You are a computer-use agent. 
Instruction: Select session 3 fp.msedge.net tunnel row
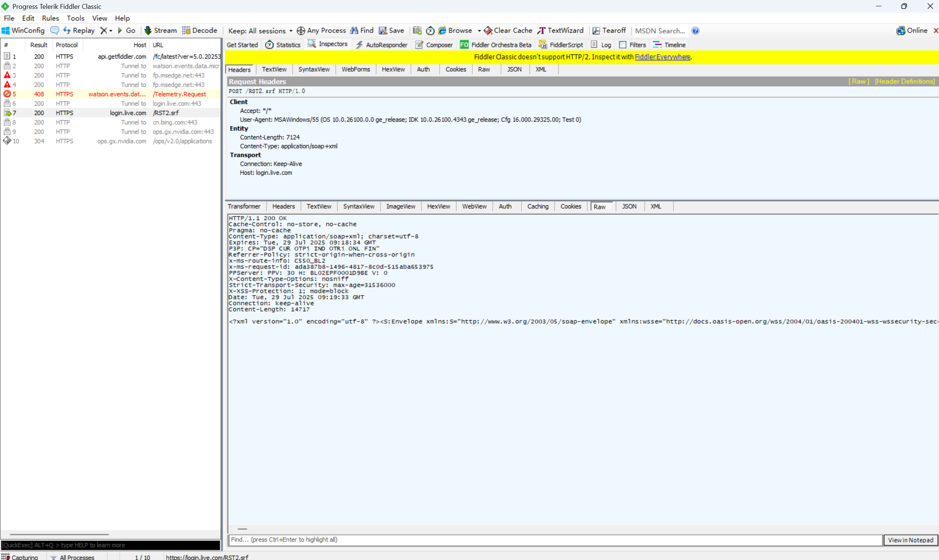[x=111, y=76]
